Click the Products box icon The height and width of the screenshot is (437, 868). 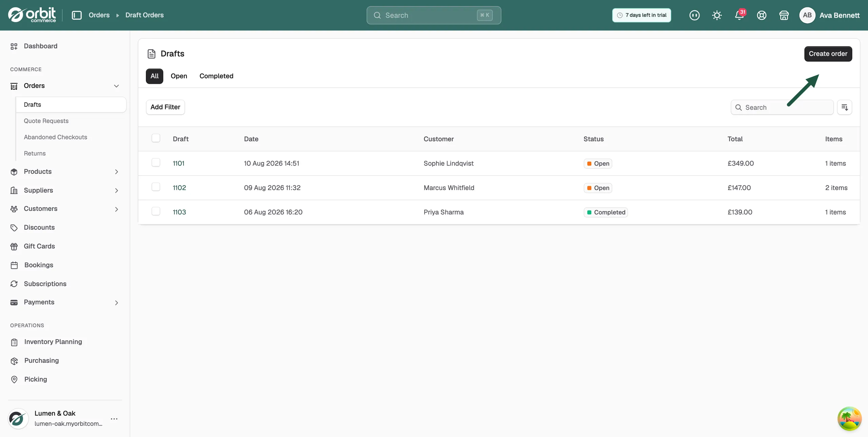tap(14, 172)
